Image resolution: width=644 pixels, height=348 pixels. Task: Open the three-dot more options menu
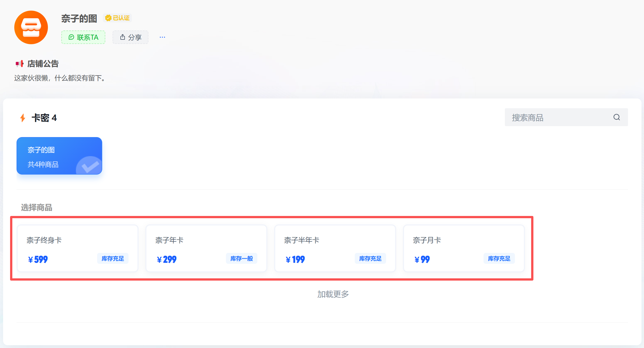(162, 37)
